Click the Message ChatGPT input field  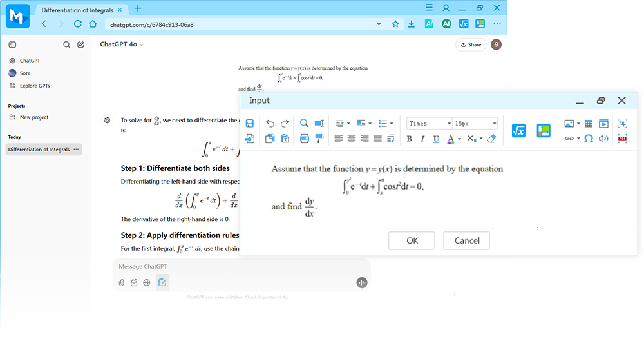click(x=241, y=266)
